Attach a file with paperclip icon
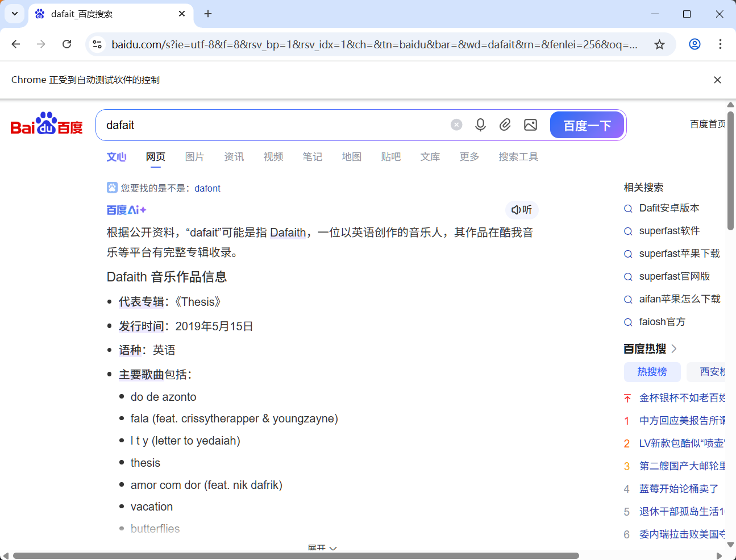736x560 pixels. (x=505, y=125)
